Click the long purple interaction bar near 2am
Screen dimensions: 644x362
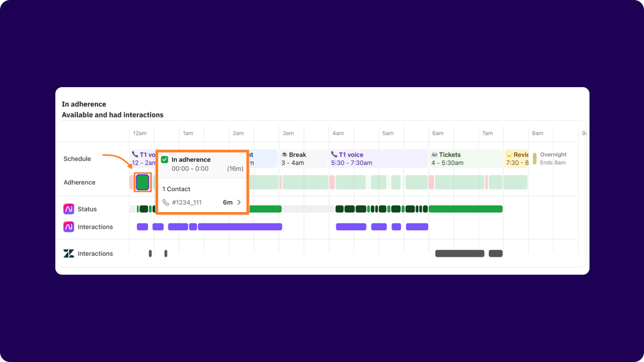tap(240, 227)
